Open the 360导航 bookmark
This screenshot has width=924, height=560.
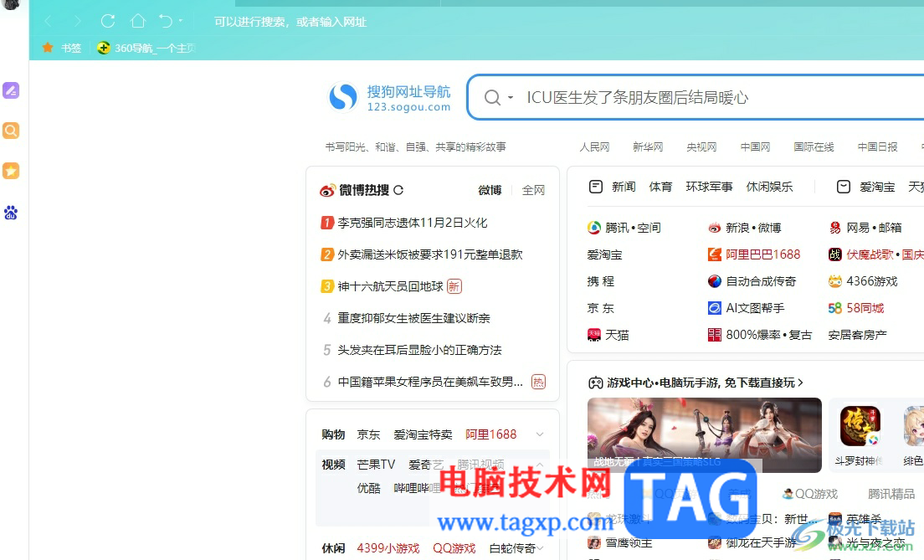click(146, 48)
